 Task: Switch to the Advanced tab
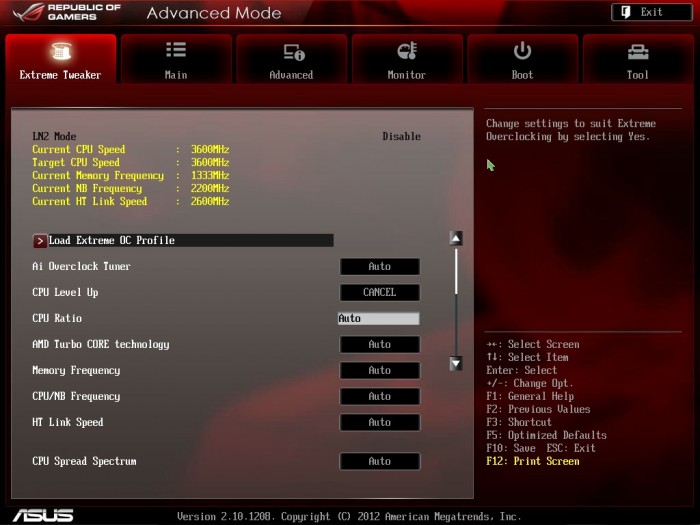pos(292,58)
